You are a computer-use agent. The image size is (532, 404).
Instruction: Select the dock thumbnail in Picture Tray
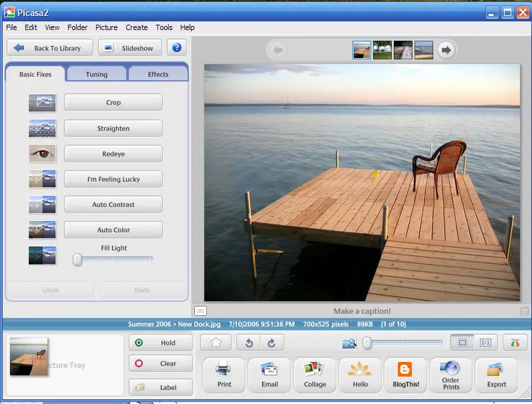(29, 357)
